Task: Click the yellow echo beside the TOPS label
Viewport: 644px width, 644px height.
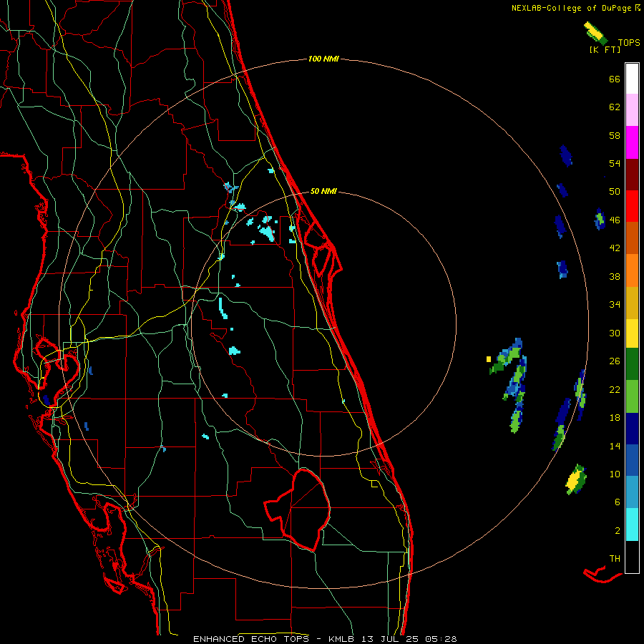Action: [595, 33]
